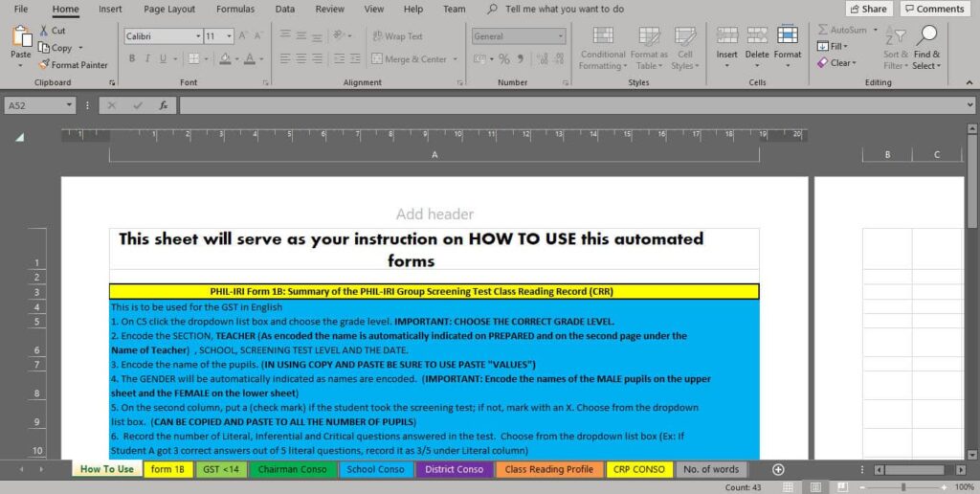Toggle Bold formatting
This screenshot has width=980, height=494.
[x=132, y=59]
